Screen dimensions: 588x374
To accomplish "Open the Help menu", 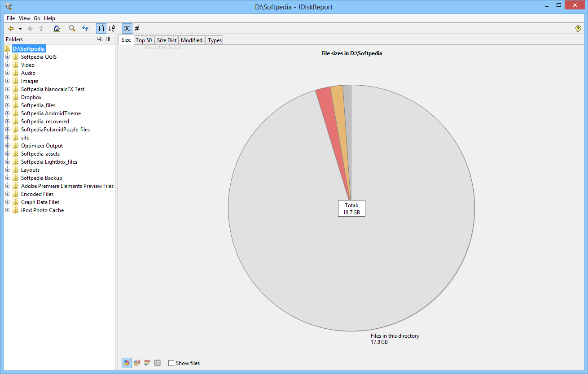I will [x=49, y=18].
